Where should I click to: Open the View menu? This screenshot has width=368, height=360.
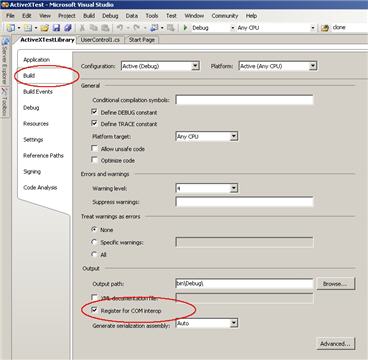point(45,16)
